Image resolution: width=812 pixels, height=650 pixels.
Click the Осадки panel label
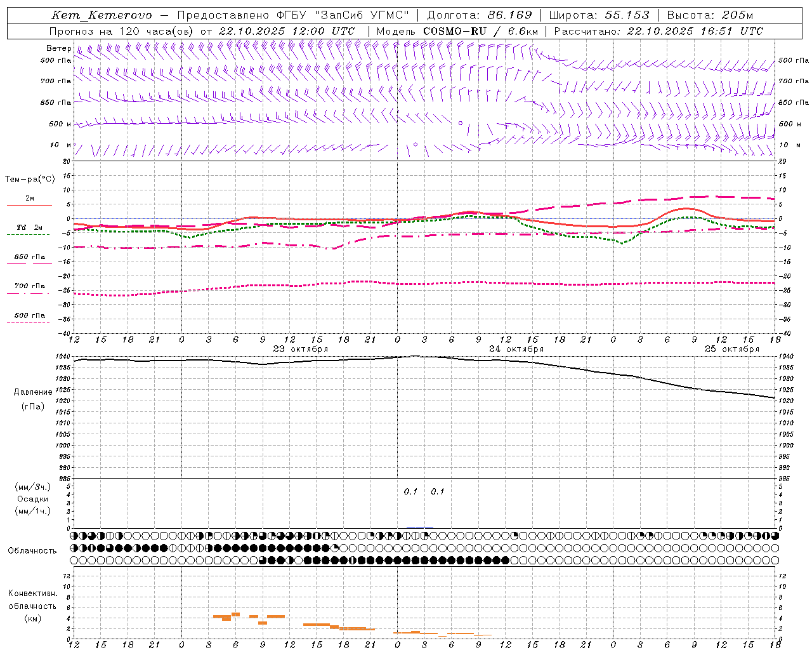pos(33,499)
